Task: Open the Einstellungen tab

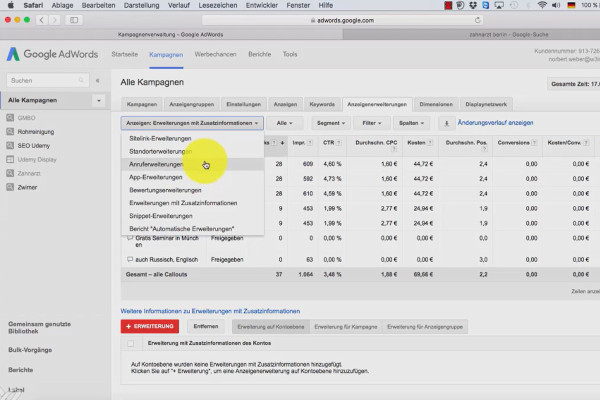Action: pos(243,104)
